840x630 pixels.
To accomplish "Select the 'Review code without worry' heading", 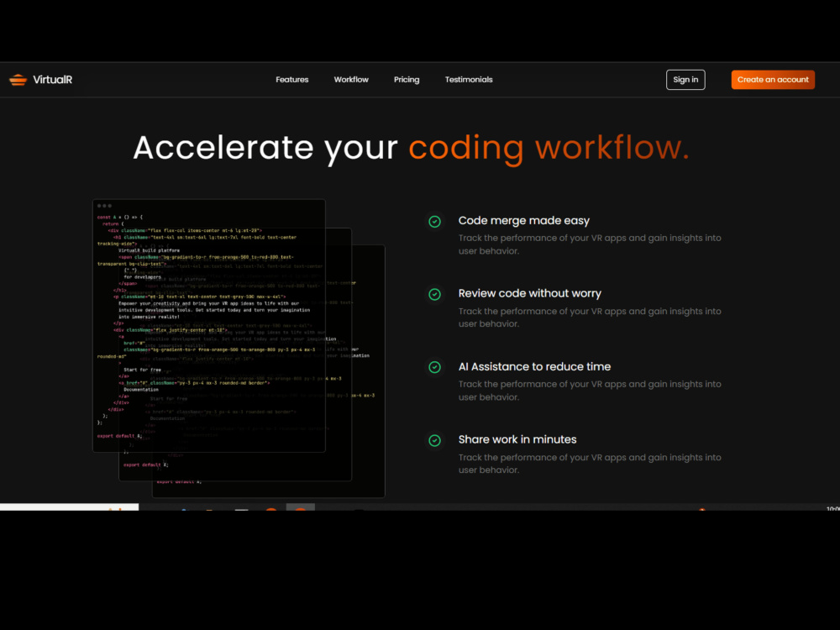I will 529,293.
